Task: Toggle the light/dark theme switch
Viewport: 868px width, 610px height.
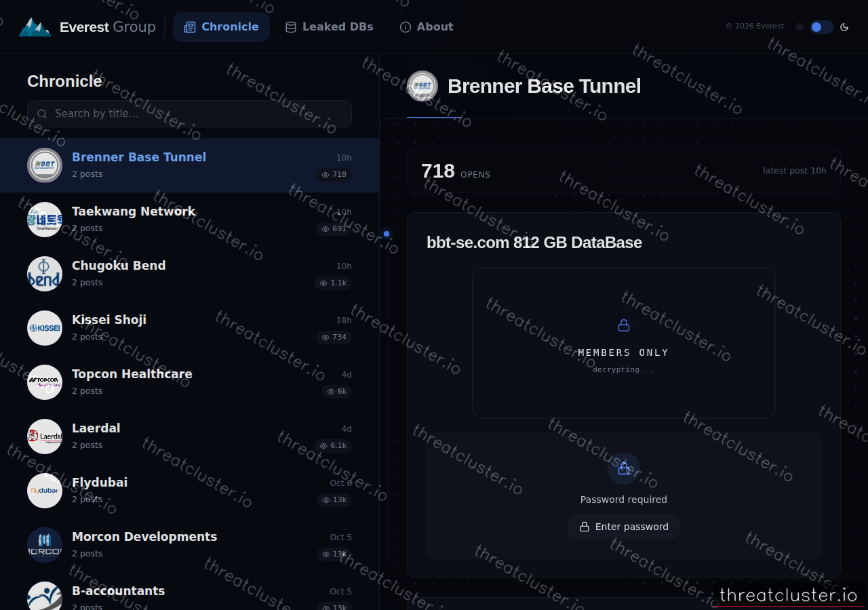Action: pyautogui.click(x=821, y=27)
